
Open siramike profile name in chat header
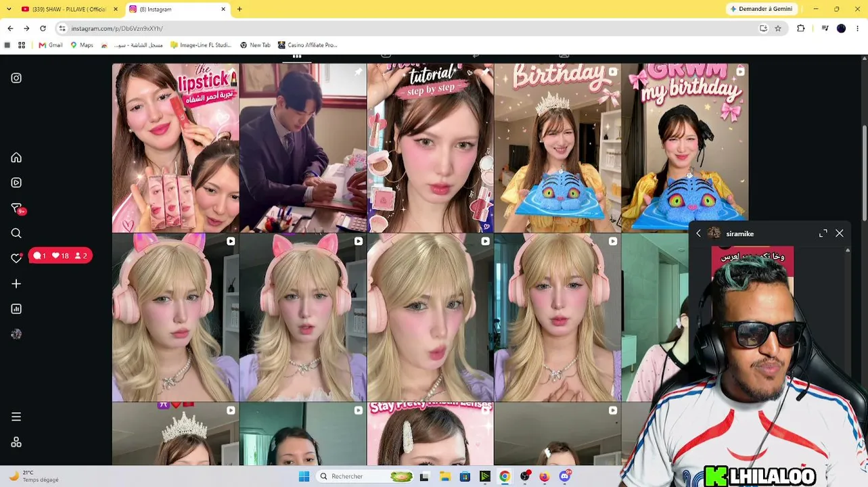pos(739,233)
